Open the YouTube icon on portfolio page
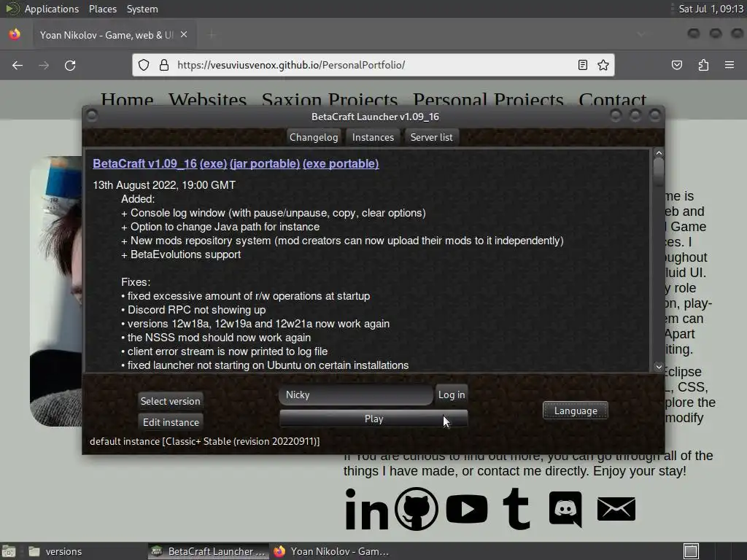This screenshot has width=747, height=560. pyautogui.click(x=467, y=508)
